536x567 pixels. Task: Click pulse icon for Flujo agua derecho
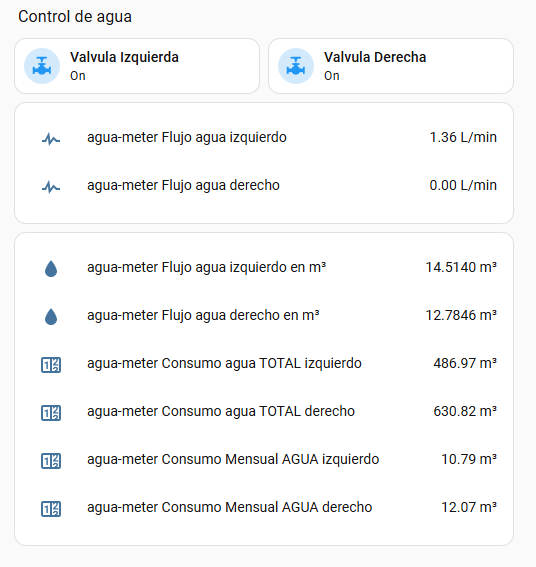[51, 187]
